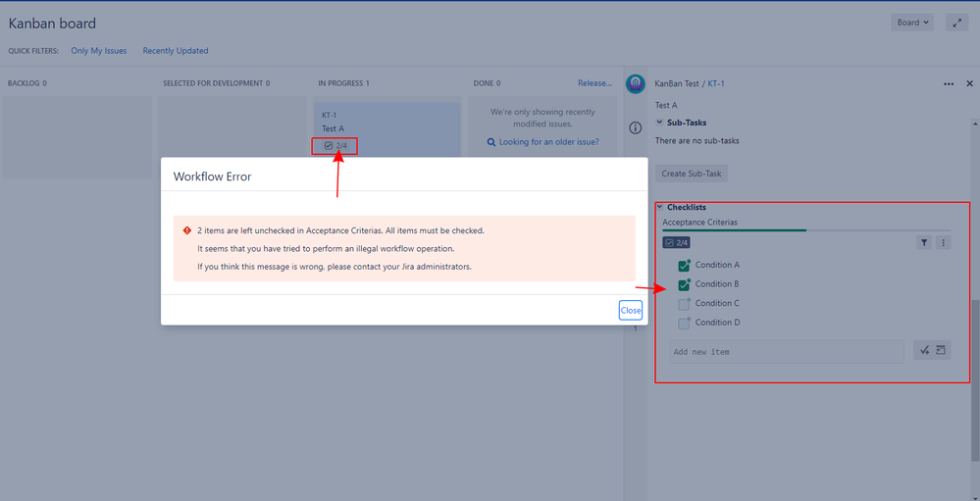
Task: Click the KanBan Test project name
Action: pyautogui.click(x=677, y=83)
